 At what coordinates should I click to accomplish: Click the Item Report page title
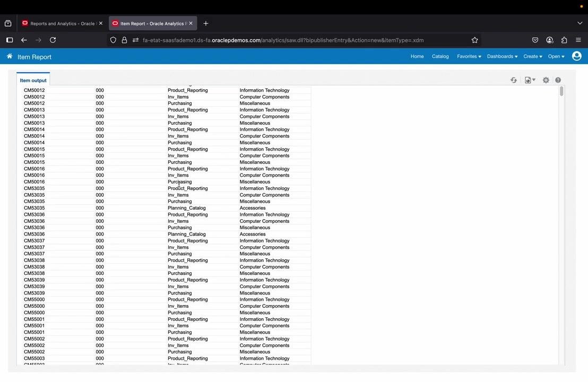tap(34, 57)
